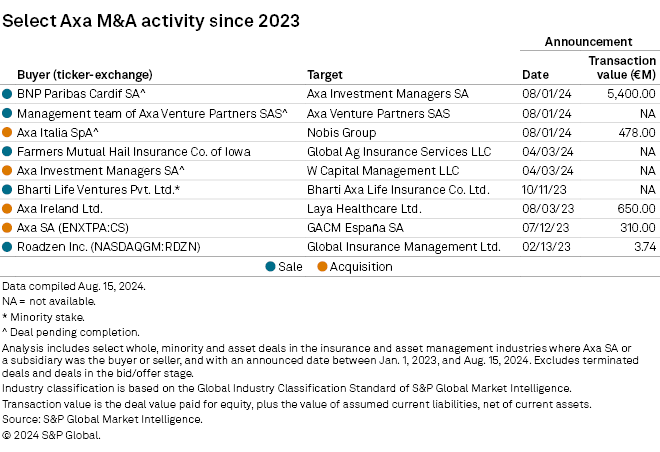Click the Nobis Group target cell

(339, 132)
